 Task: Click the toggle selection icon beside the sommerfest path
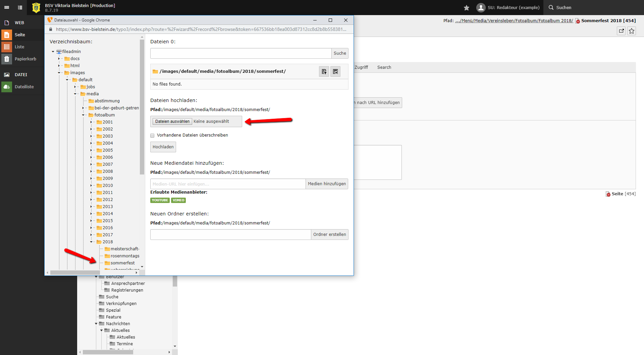pos(335,71)
